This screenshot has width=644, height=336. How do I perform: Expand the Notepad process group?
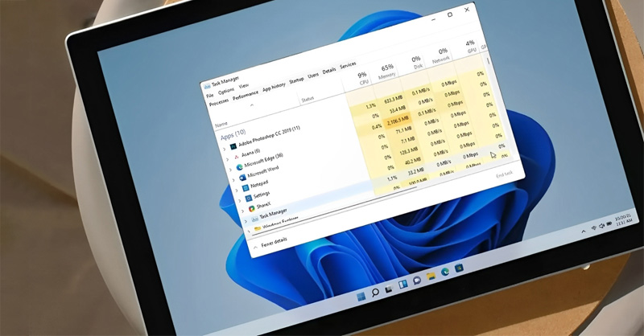[237, 191]
